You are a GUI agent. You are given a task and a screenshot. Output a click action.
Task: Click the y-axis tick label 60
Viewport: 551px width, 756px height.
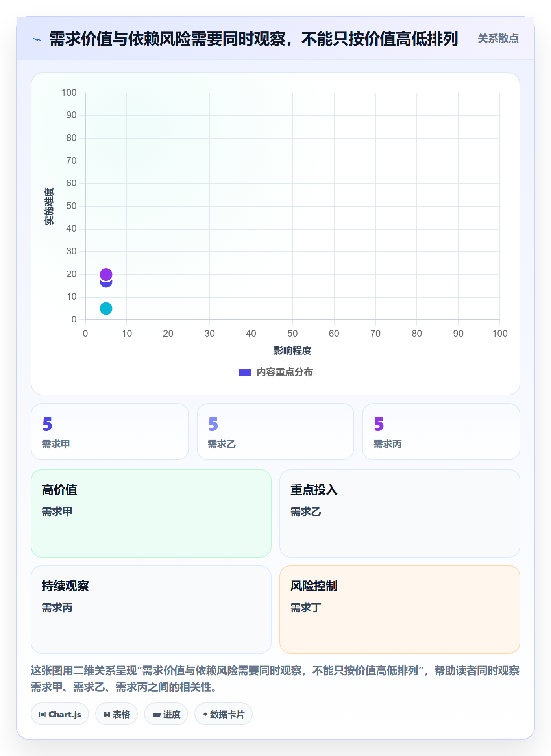71,183
